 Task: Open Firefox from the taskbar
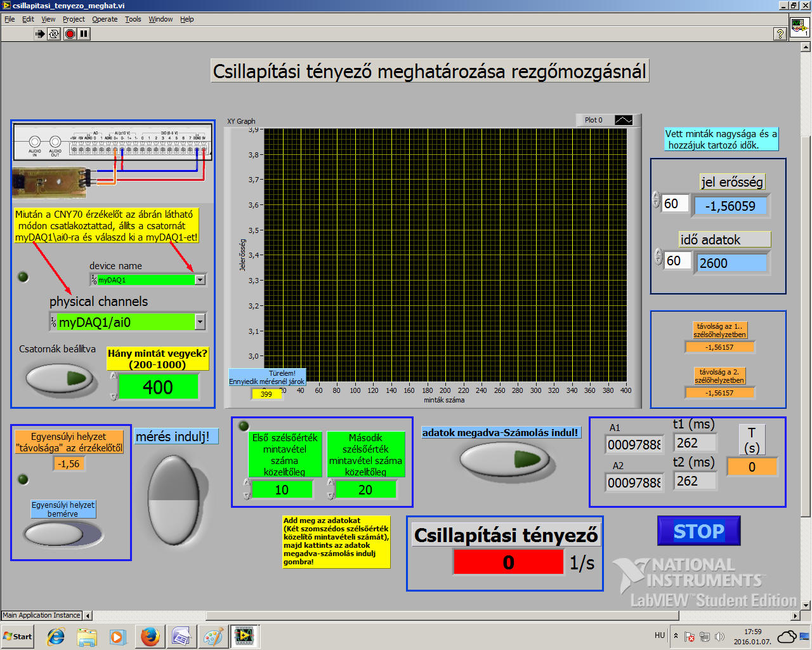(150, 636)
